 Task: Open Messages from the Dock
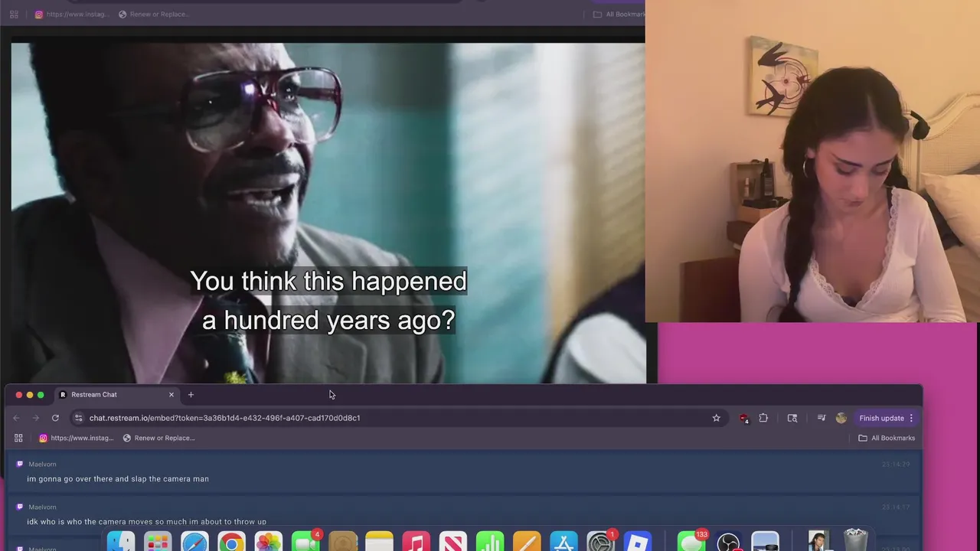(x=692, y=541)
